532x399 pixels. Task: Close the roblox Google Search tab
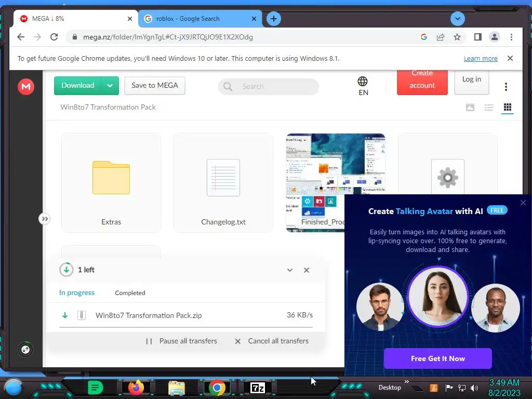pyautogui.click(x=254, y=19)
